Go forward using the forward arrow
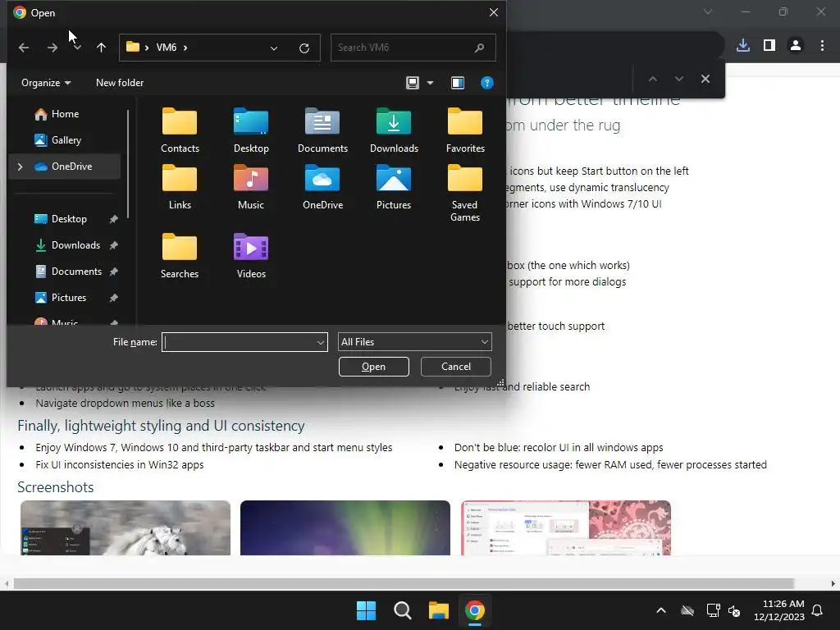Viewport: 840px width, 630px height. pos(52,48)
